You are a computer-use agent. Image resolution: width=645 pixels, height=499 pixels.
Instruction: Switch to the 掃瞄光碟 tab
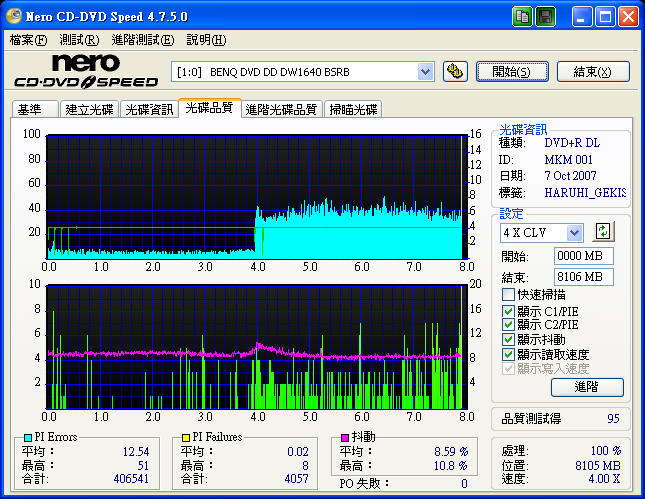(353, 109)
